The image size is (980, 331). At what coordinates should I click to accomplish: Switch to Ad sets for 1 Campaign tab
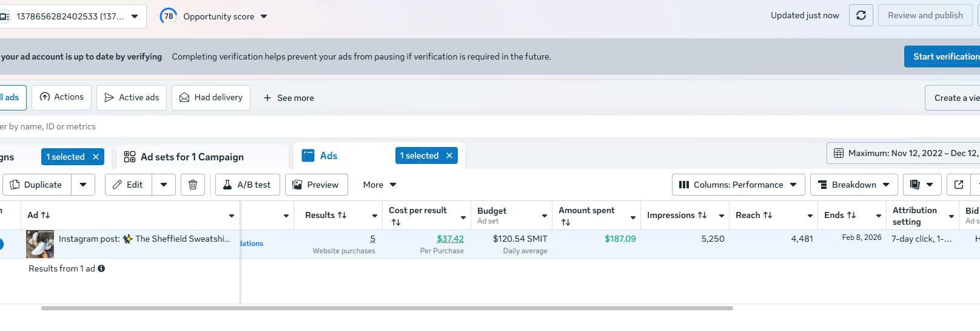(192, 157)
